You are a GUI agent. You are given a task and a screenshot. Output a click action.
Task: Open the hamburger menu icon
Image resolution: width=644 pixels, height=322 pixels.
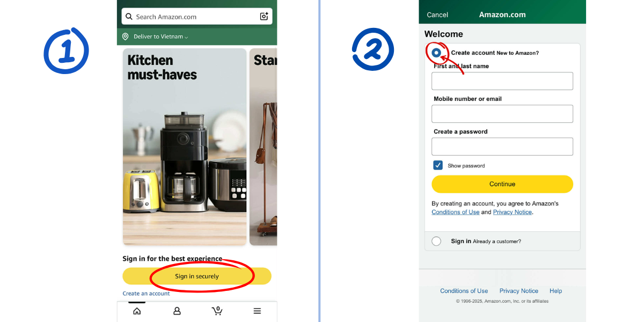(257, 311)
